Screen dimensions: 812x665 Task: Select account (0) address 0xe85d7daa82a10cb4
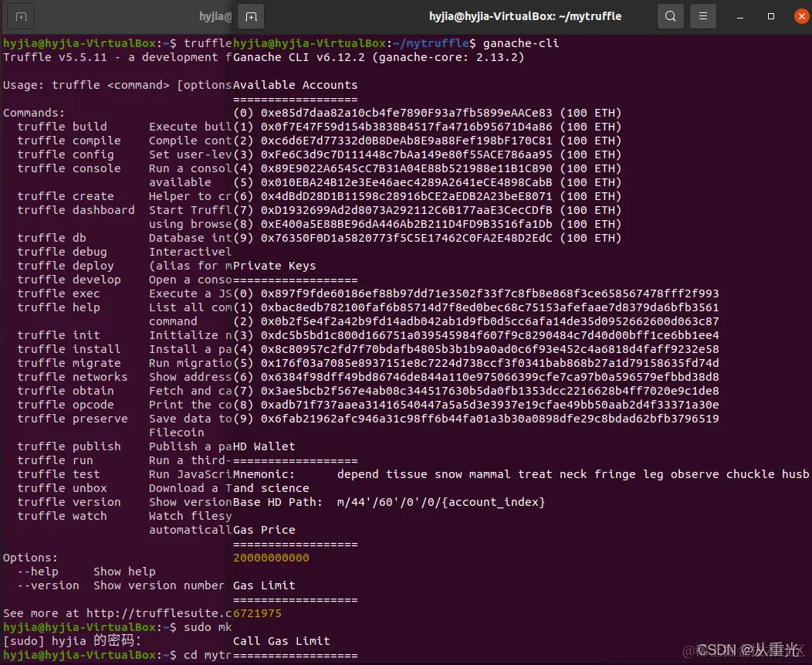pos(407,113)
